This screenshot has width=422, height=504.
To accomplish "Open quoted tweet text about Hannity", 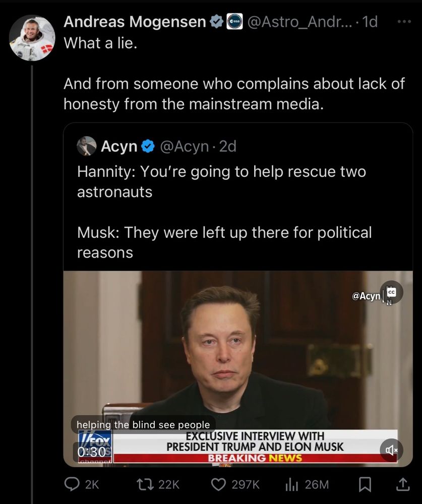I will pos(222,181).
